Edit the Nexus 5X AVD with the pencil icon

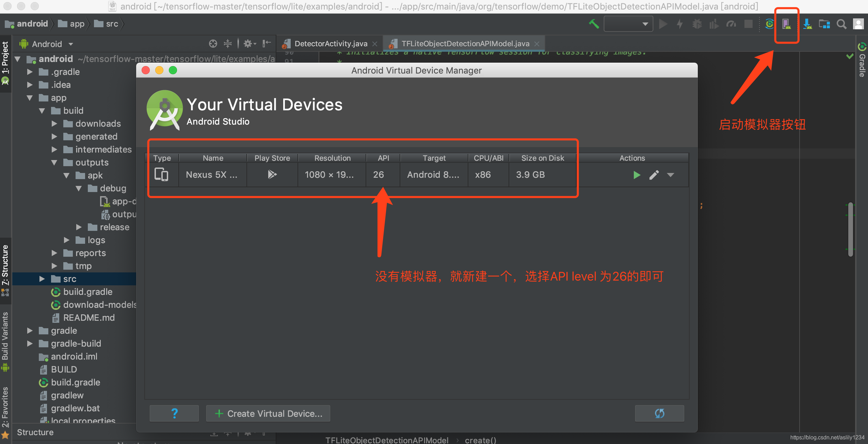[654, 175]
